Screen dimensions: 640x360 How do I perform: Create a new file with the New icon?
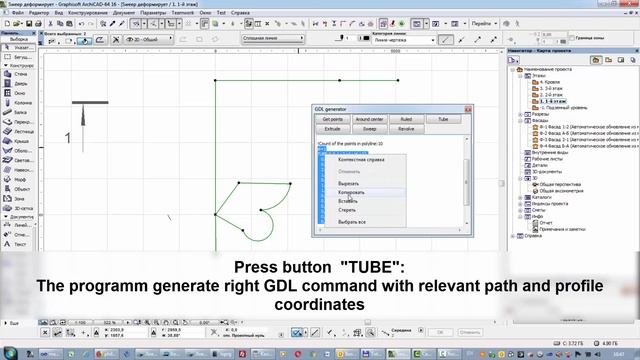7,24
